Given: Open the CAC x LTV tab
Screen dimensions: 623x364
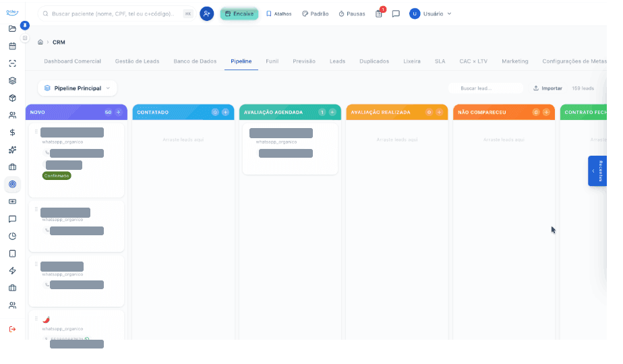Looking at the screenshot, I should click(473, 61).
